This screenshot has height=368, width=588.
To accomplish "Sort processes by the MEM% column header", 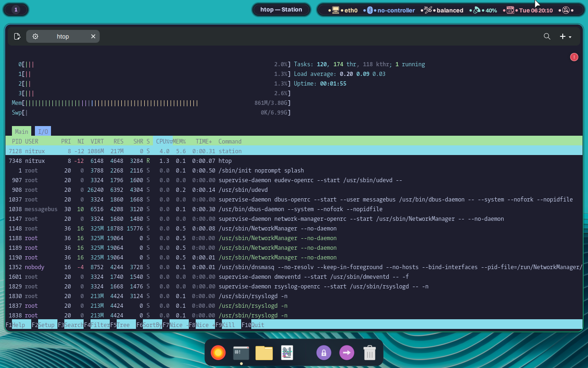I will coord(179,141).
